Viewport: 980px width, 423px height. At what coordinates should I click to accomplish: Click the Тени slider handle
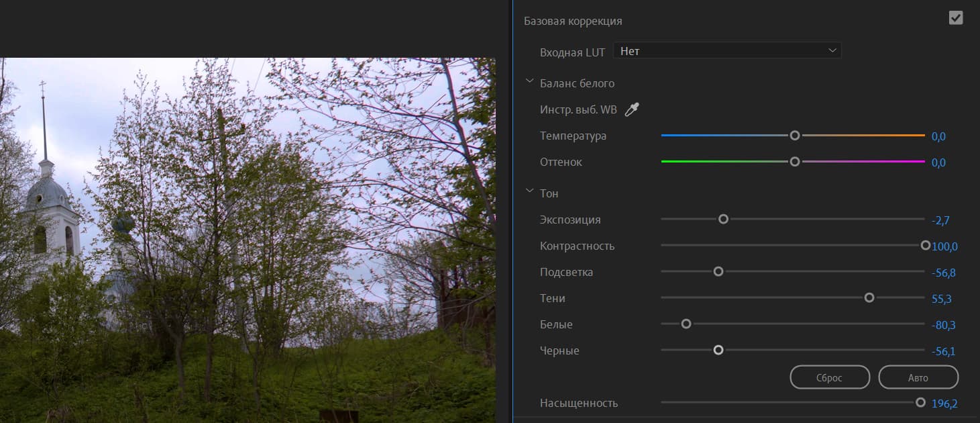pos(869,297)
